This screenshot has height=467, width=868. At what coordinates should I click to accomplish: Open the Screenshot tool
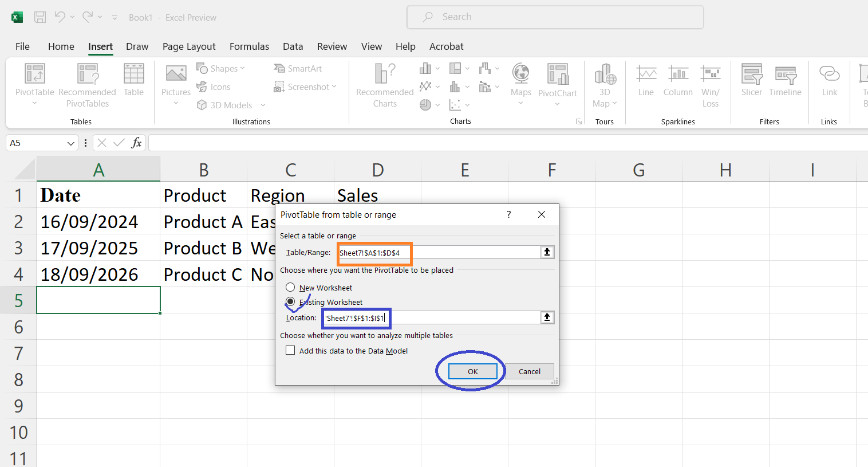[x=305, y=87]
